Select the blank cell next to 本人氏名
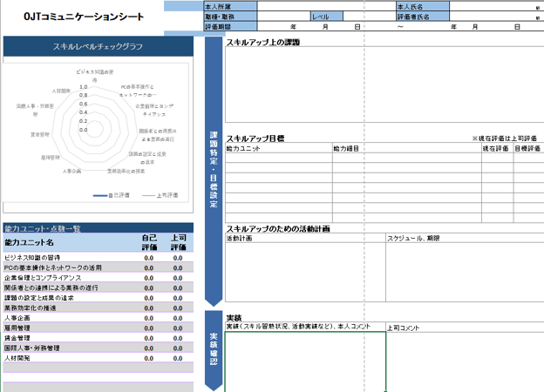The image size is (544, 392). tap(497, 6)
